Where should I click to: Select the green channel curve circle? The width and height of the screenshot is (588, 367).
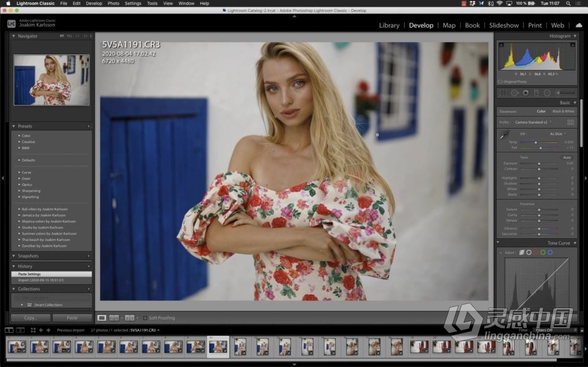(543, 252)
